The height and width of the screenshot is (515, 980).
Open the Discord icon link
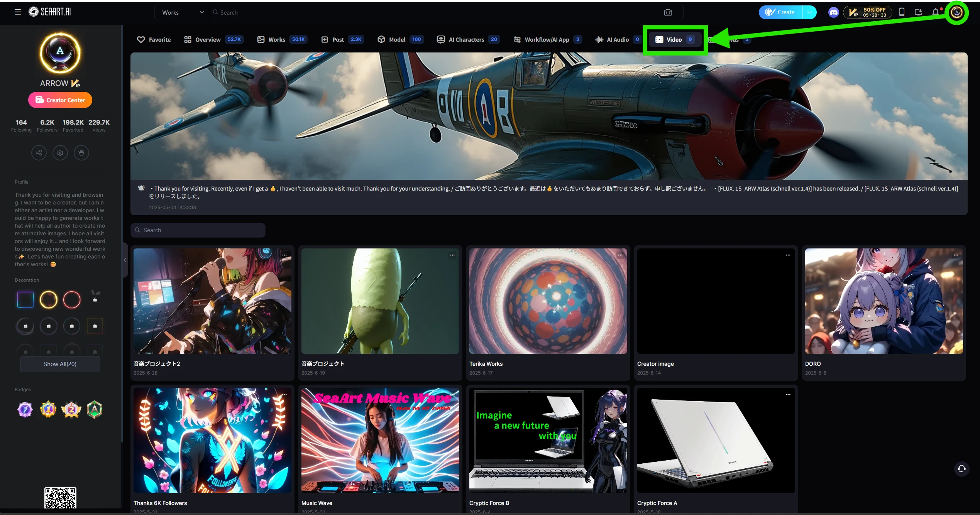pyautogui.click(x=833, y=12)
